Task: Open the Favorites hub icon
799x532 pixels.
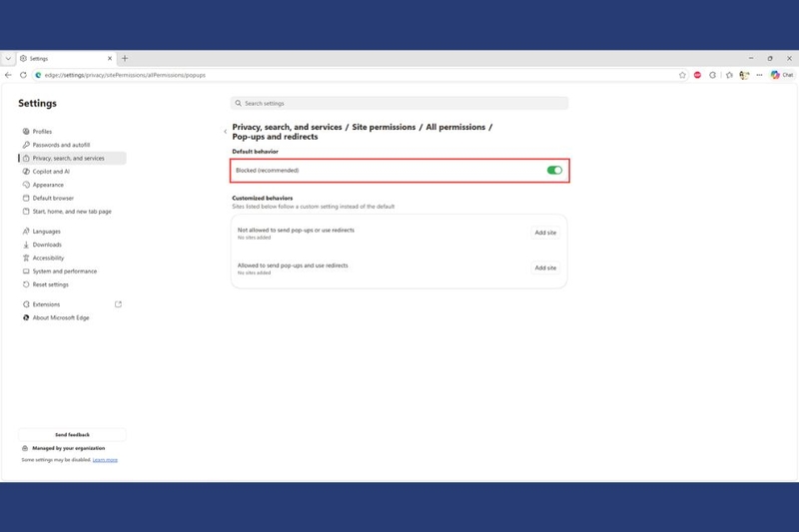Action: click(x=729, y=75)
